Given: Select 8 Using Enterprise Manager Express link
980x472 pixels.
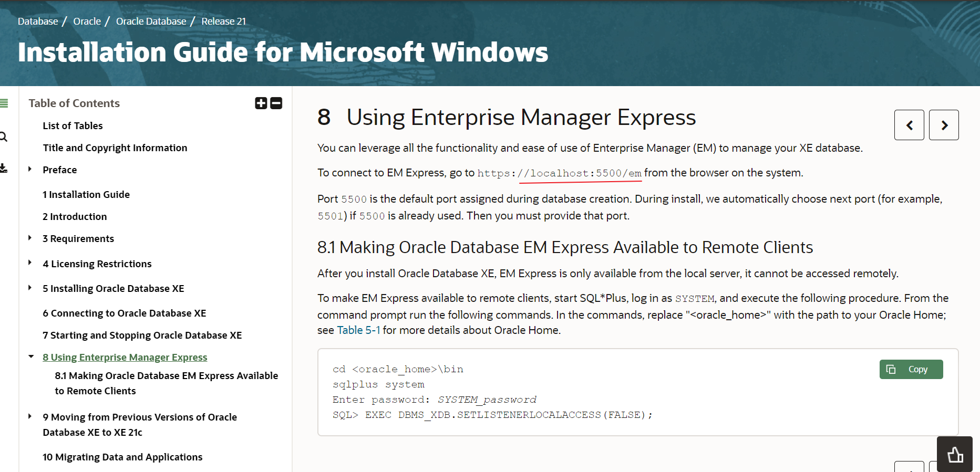Looking at the screenshot, I should pyautogui.click(x=125, y=358).
